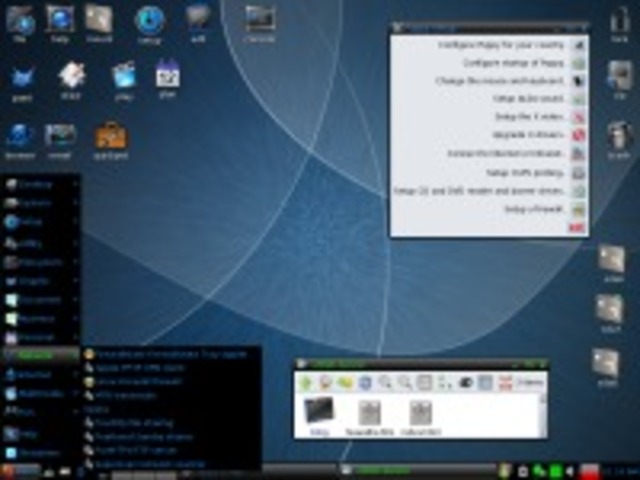Open the plan calendar desktop icon
Viewport: 640px width, 480px height.
(167, 78)
